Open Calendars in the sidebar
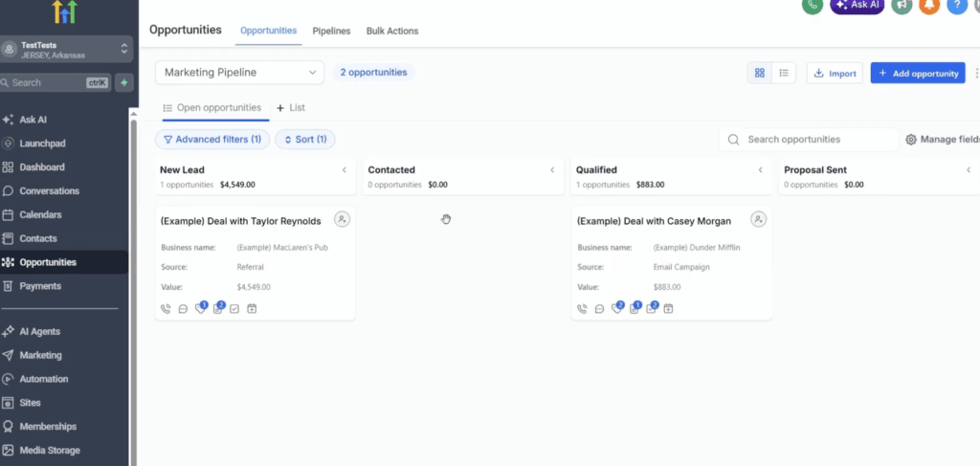Image resolution: width=980 pixels, height=466 pixels. pos(40,215)
